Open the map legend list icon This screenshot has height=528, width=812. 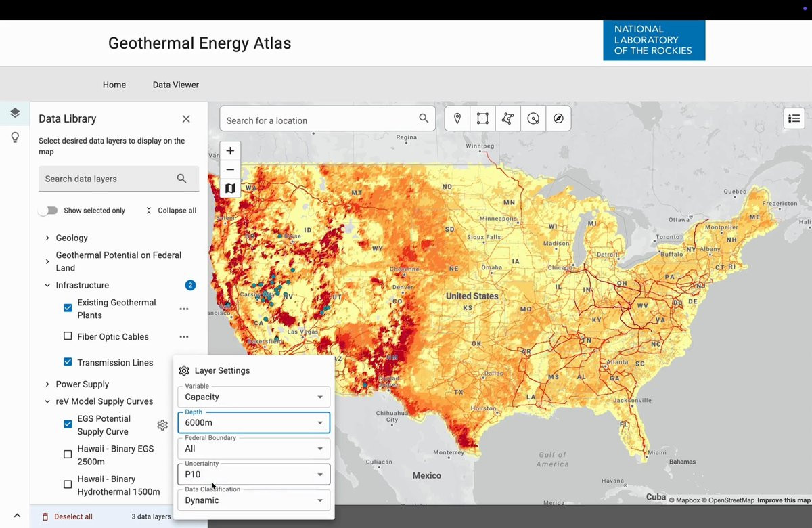[794, 118]
